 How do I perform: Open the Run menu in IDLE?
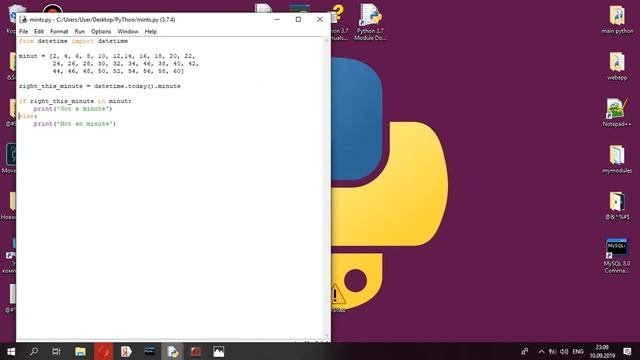pyautogui.click(x=80, y=31)
